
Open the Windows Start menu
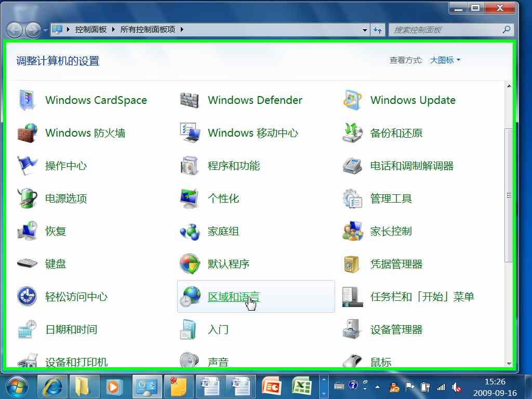click(17, 387)
